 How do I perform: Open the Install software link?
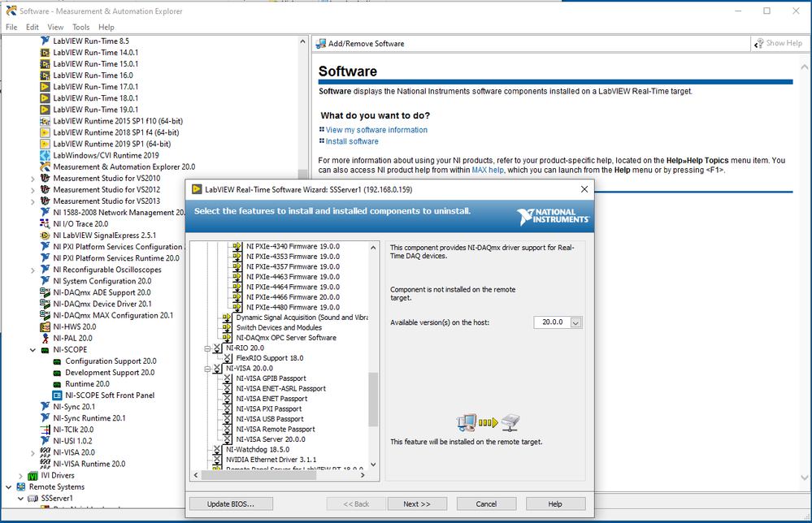click(352, 141)
